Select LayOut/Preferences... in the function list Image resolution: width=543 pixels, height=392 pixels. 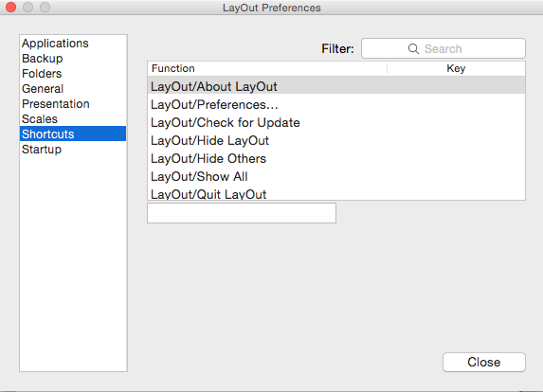[336, 104]
